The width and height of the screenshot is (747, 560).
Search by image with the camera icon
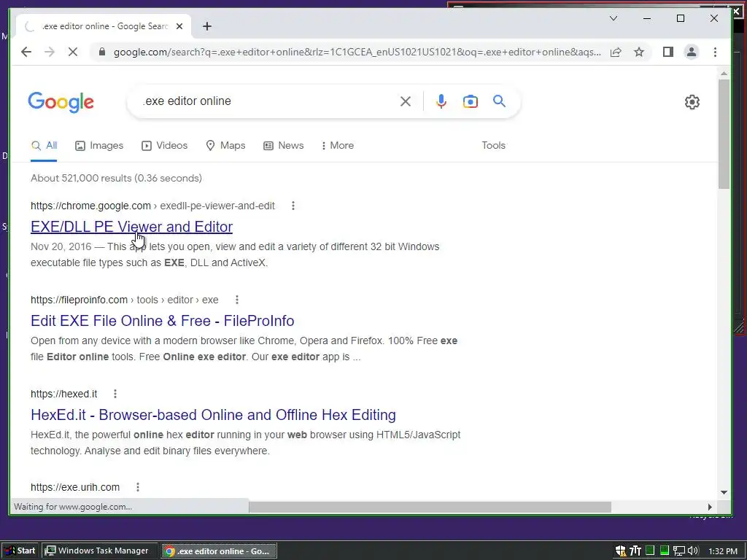click(x=471, y=101)
